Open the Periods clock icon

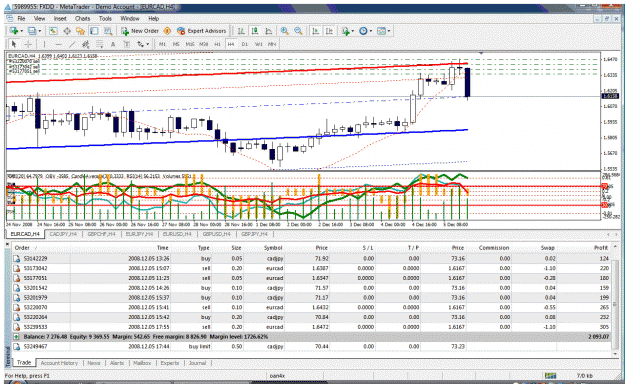point(363,31)
